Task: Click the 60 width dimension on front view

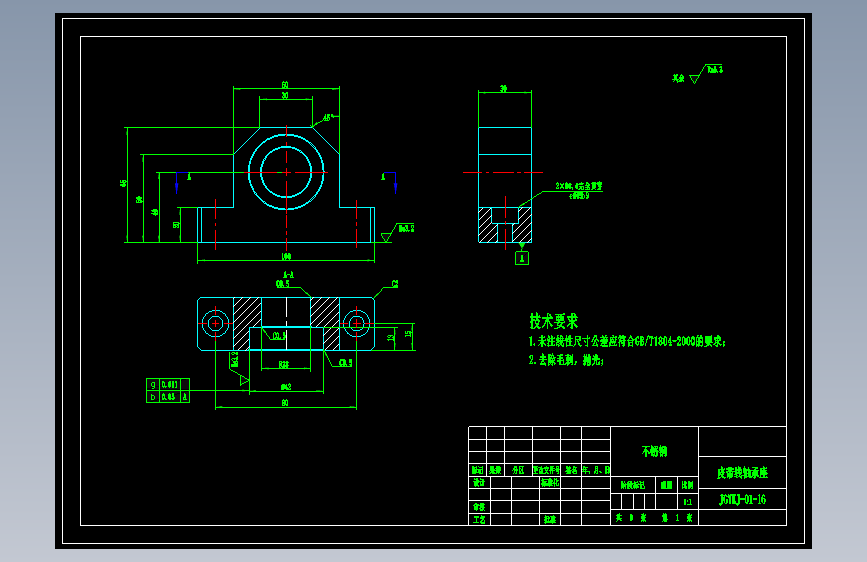Action: tap(285, 85)
